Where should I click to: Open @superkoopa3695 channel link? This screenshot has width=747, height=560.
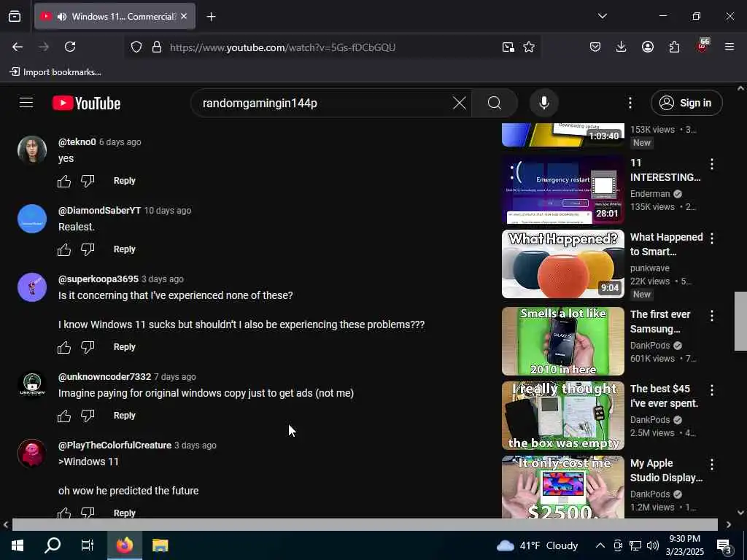(98, 279)
